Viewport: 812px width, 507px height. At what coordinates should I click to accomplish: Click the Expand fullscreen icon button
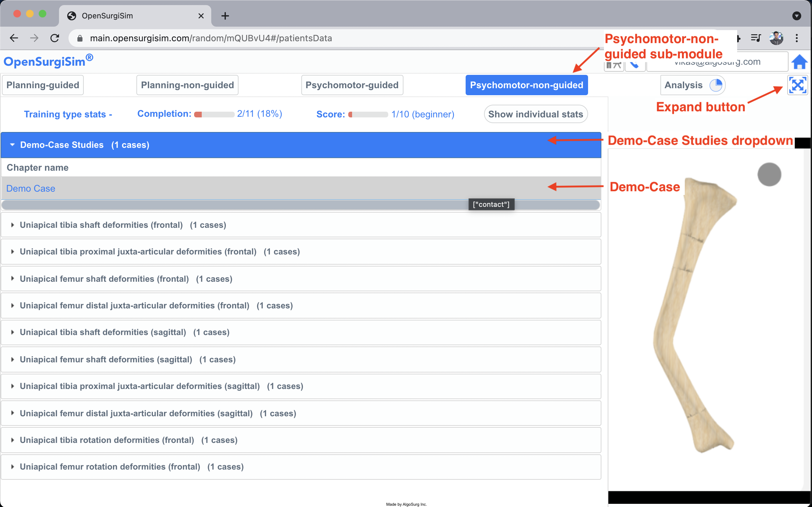tap(797, 85)
